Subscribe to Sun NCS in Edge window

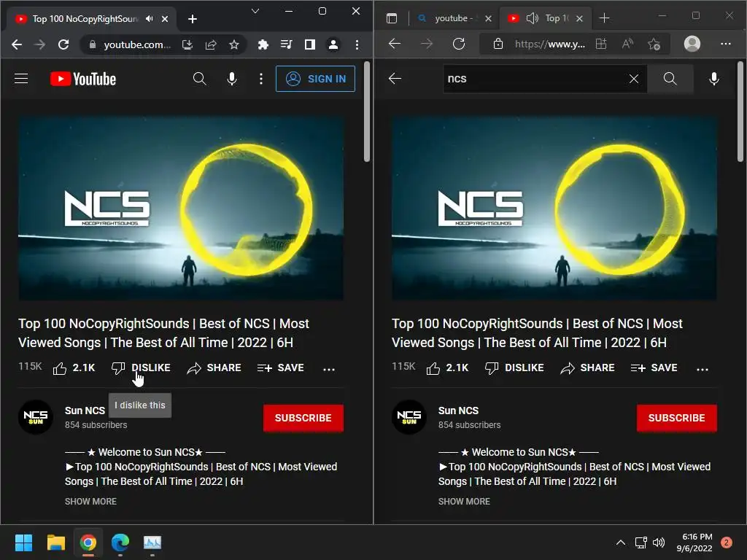(677, 418)
